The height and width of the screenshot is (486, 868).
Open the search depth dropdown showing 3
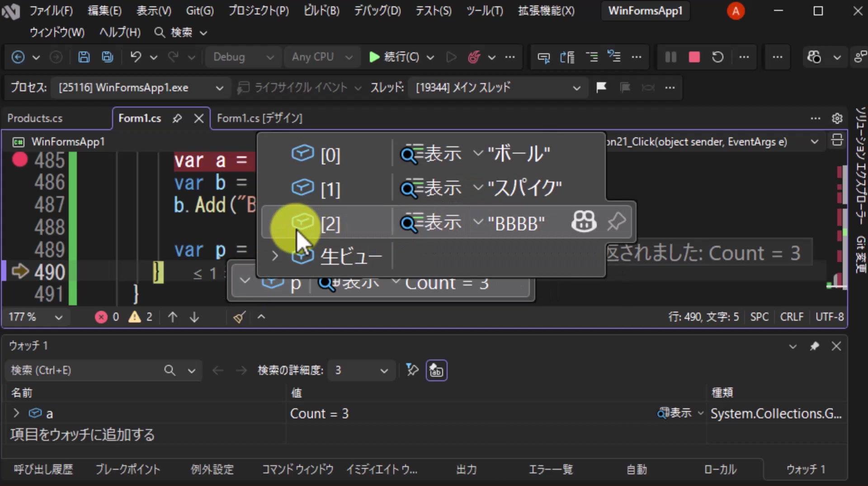coord(362,370)
